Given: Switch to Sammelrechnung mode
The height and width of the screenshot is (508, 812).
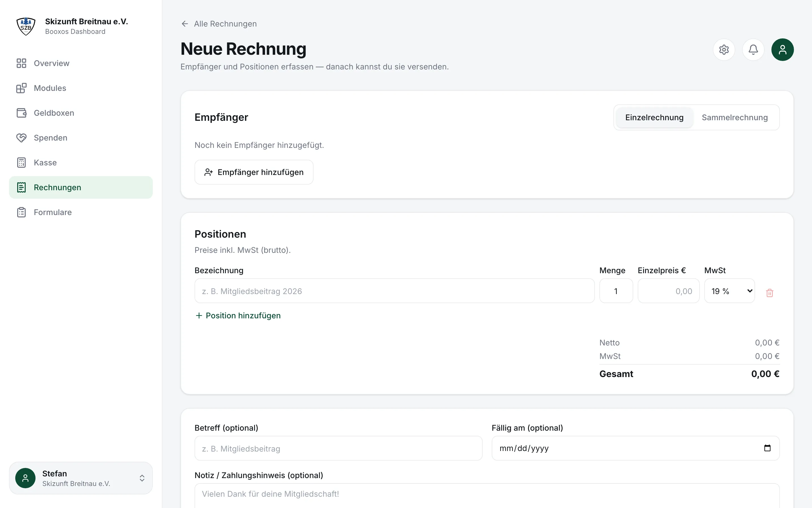Looking at the screenshot, I should pos(734,118).
